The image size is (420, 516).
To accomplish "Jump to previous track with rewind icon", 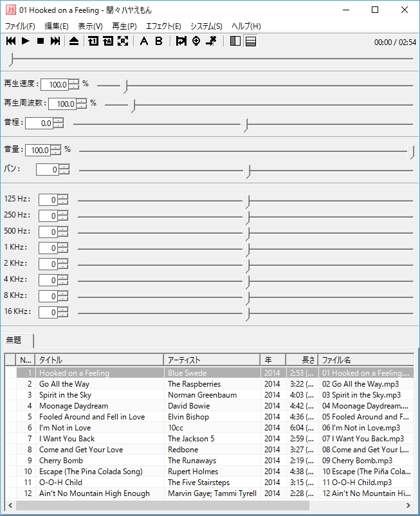I will pos(11,41).
